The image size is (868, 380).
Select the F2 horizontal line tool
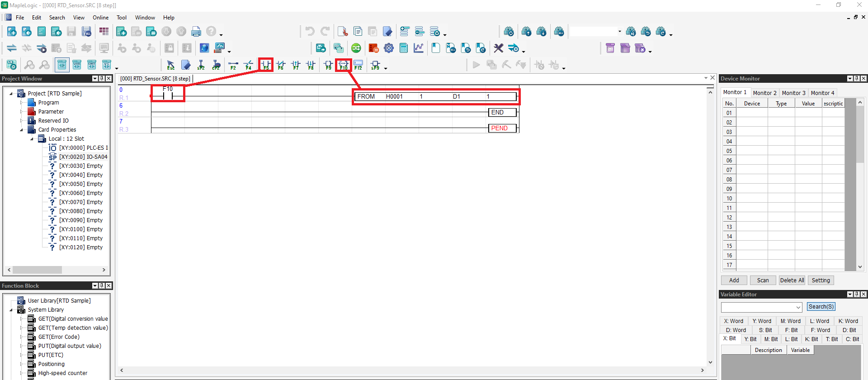pyautogui.click(x=233, y=65)
